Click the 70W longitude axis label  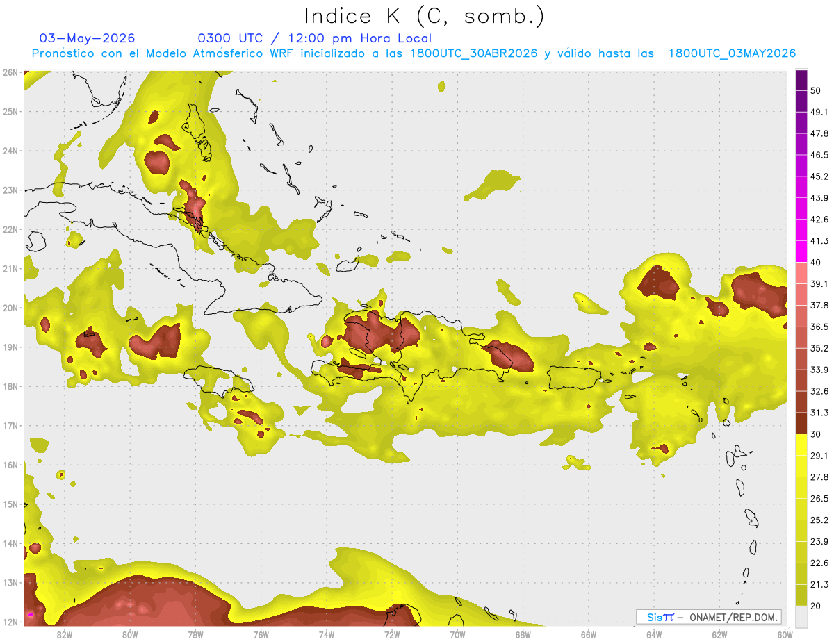point(457,634)
